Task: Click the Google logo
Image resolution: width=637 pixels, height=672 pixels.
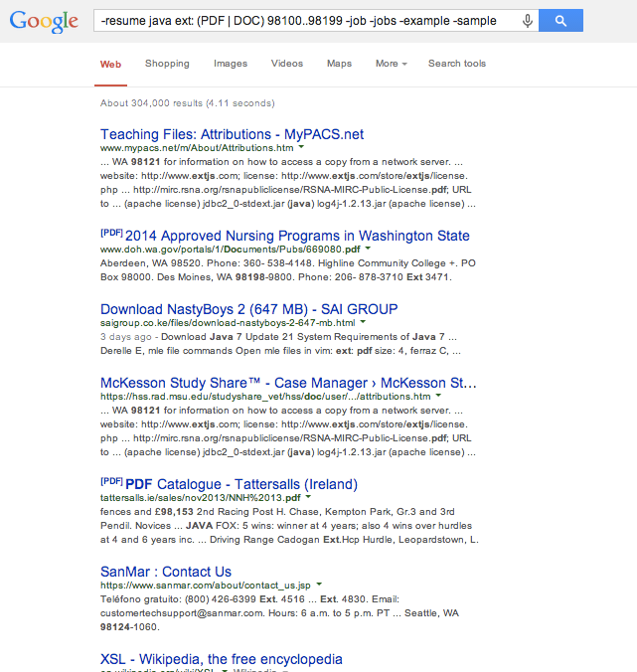Action: point(44,21)
